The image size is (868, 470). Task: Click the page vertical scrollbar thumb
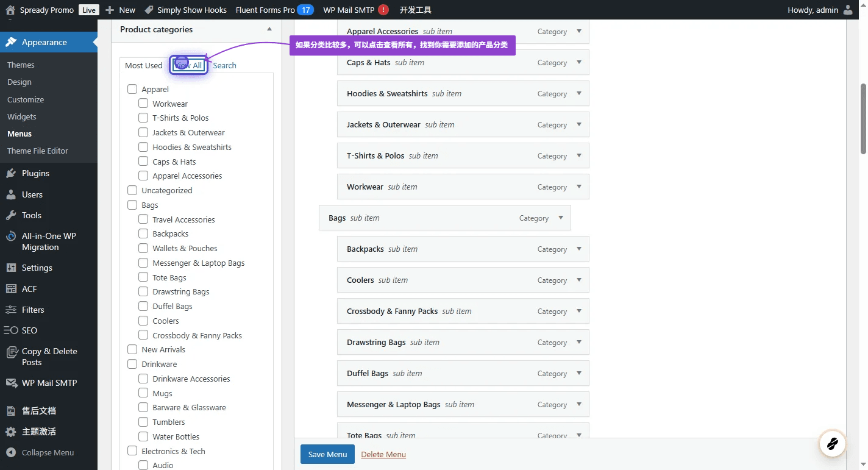863,119
